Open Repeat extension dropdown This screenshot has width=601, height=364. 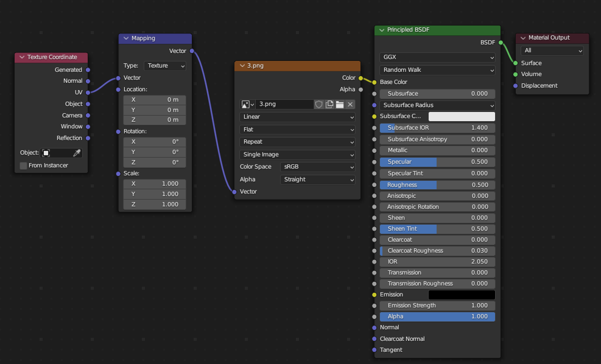[x=297, y=142]
